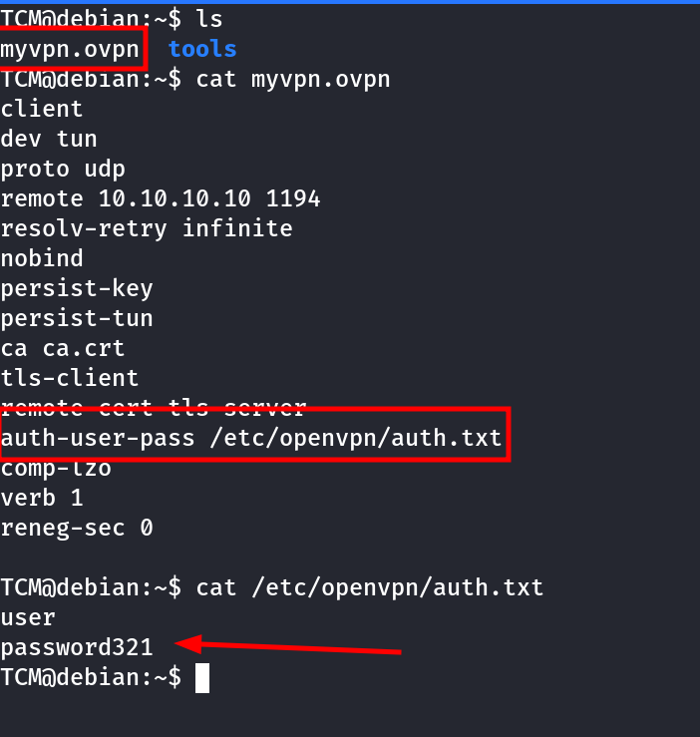Click the 'verb 1' config line
The height and width of the screenshot is (737, 700).
pos(42,498)
